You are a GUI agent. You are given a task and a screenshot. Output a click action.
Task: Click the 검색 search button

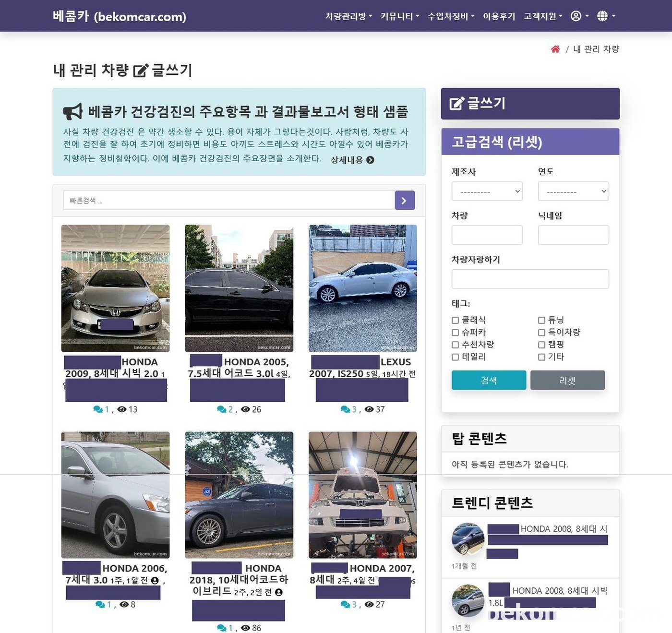(x=489, y=380)
